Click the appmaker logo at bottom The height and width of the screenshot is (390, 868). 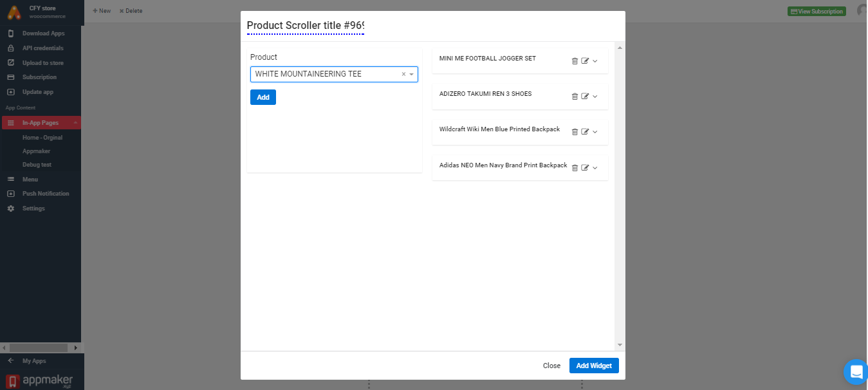[x=40, y=381]
